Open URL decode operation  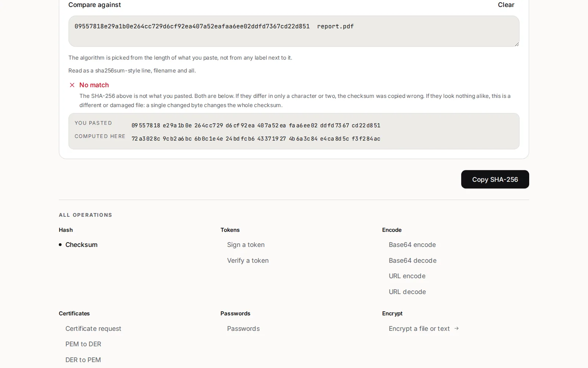(x=407, y=292)
